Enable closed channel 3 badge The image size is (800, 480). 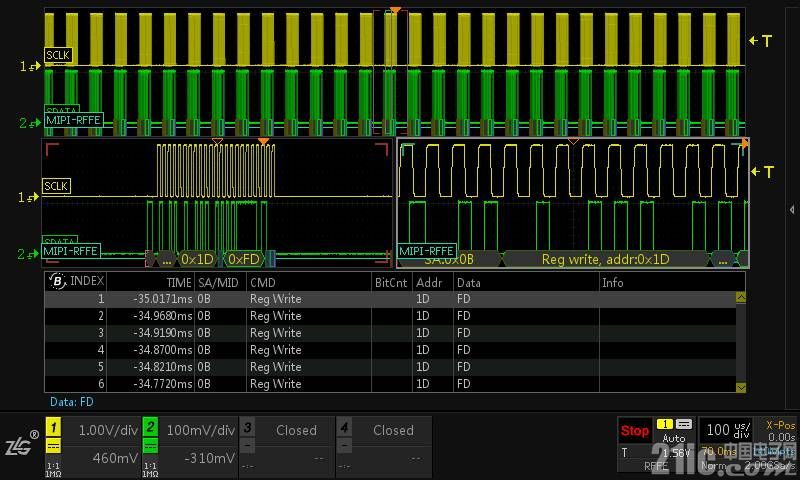(247, 427)
